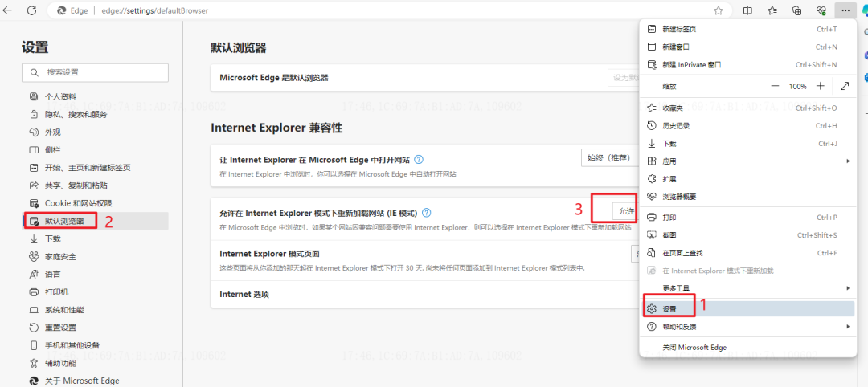The height and width of the screenshot is (387, 868).
Task: Choose 新建标签页 from the menu
Action: point(748,29)
